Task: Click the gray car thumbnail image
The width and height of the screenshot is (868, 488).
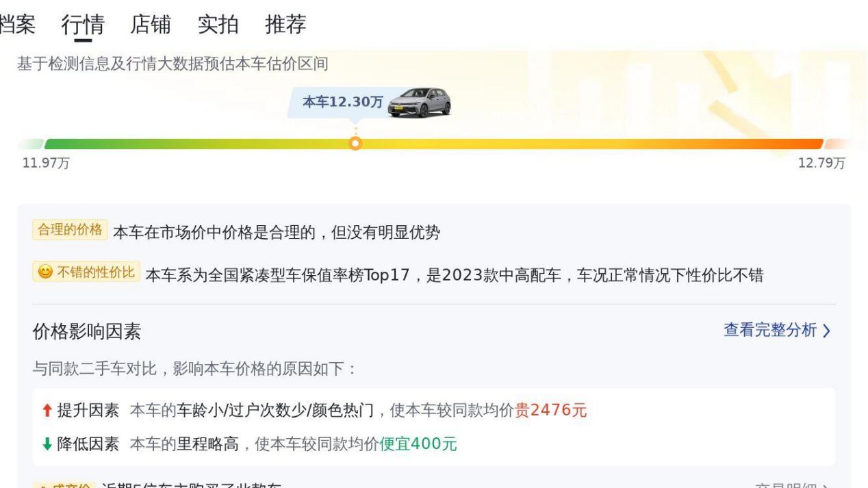Action: click(x=419, y=103)
